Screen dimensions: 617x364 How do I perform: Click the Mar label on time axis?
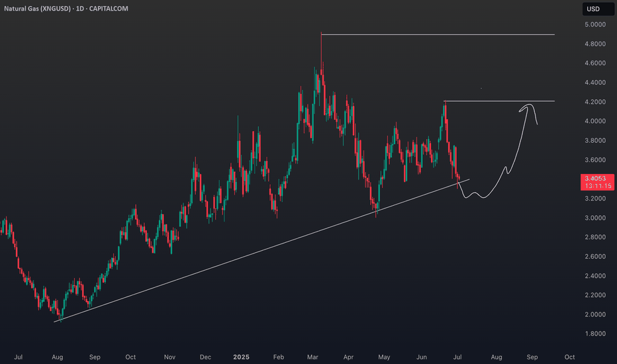(x=312, y=357)
